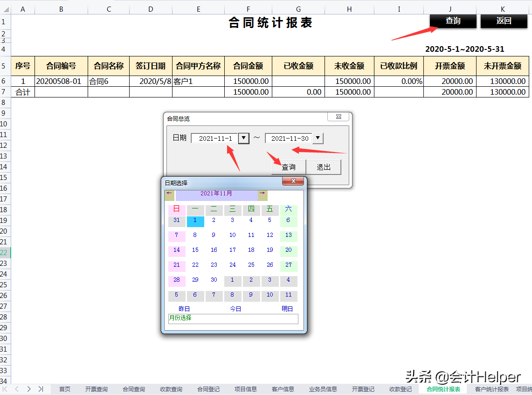Jump to last sheet using navigation arrow
Screen dimensions: 532x395
coord(41,388)
